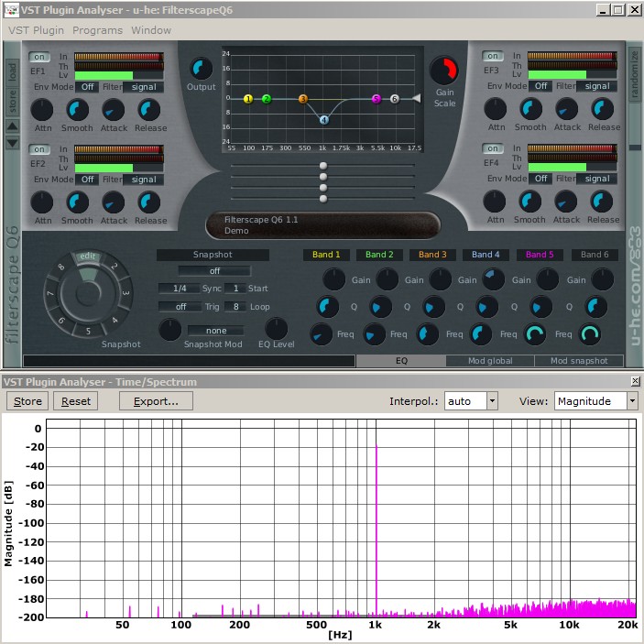This screenshot has width=644, height=644.
Task: Select snapshot 5 on the wheel
Action: [88, 331]
